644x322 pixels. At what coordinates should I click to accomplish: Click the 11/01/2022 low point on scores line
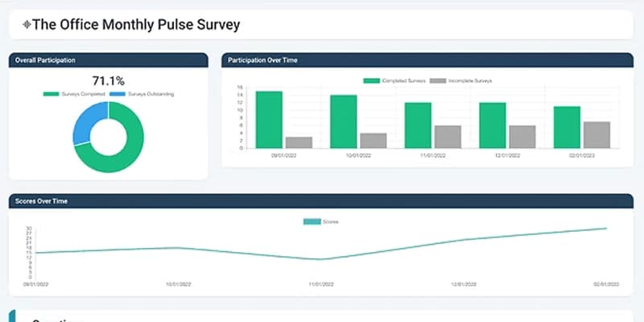321,259
